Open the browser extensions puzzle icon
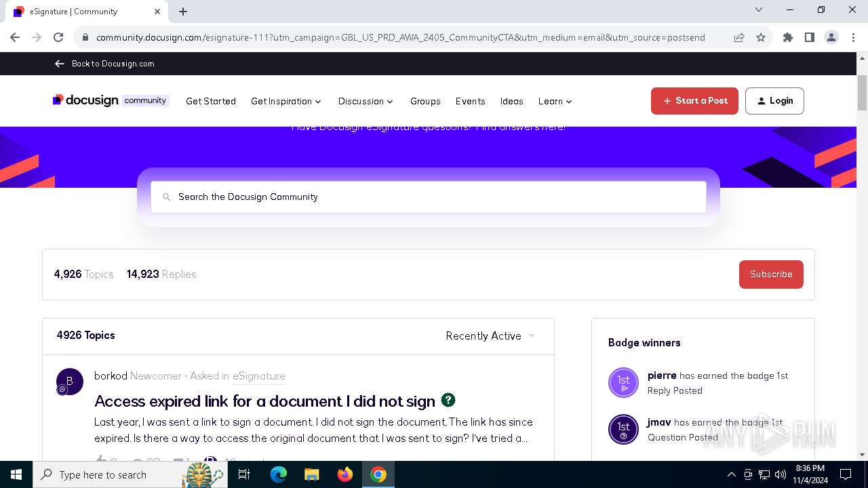Viewport: 868px width, 488px height. point(788,37)
